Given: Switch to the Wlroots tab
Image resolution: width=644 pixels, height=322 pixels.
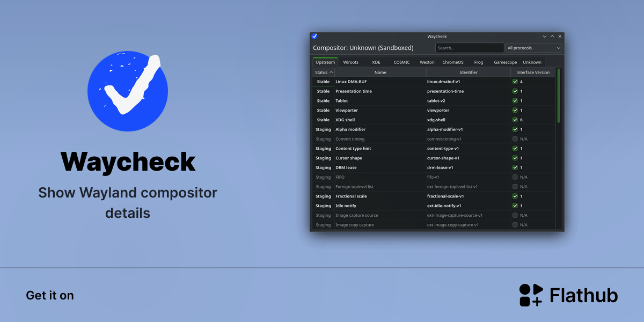Looking at the screenshot, I should 350,62.
